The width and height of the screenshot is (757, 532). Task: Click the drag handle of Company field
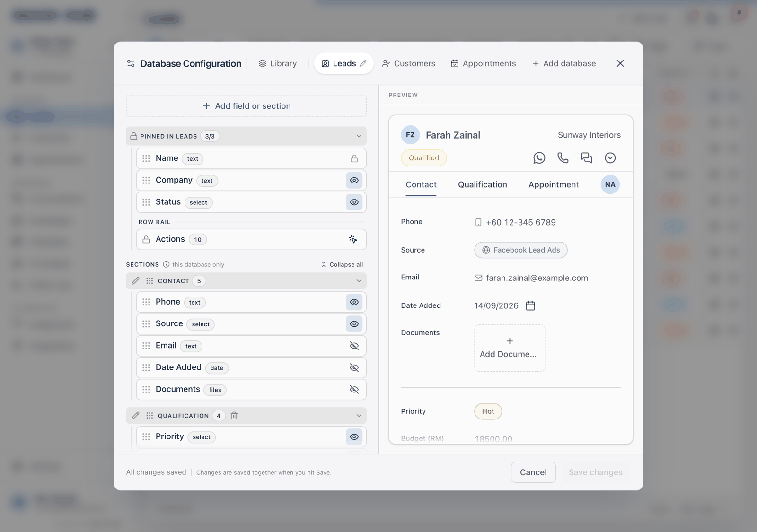146,181
